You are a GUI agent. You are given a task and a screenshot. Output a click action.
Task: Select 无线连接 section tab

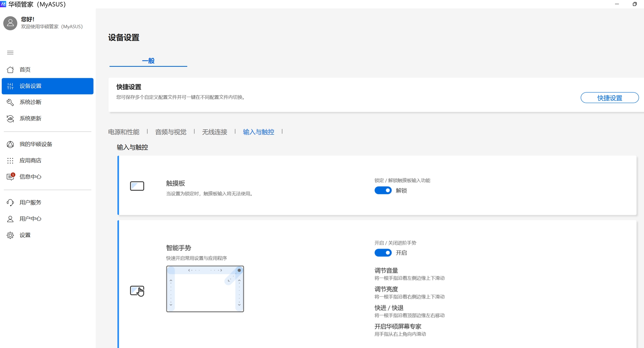[214, 132]
